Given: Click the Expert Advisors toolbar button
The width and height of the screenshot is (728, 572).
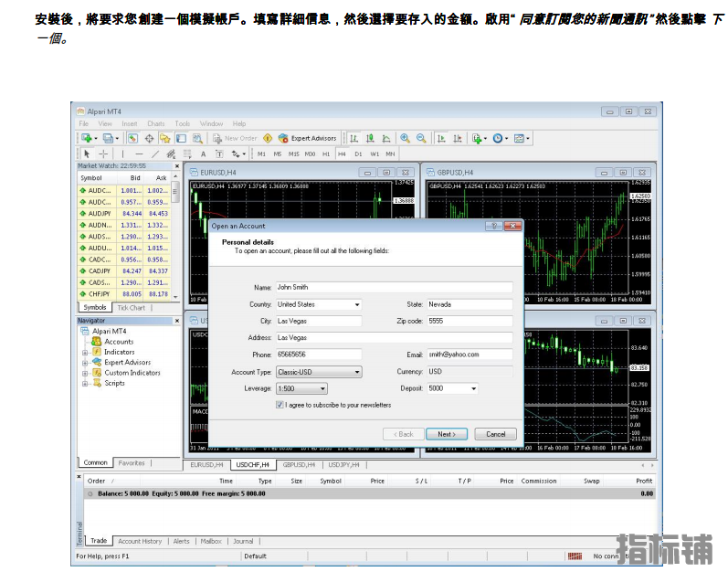Looking at the screenshot, I should click(x=307, y=139).
